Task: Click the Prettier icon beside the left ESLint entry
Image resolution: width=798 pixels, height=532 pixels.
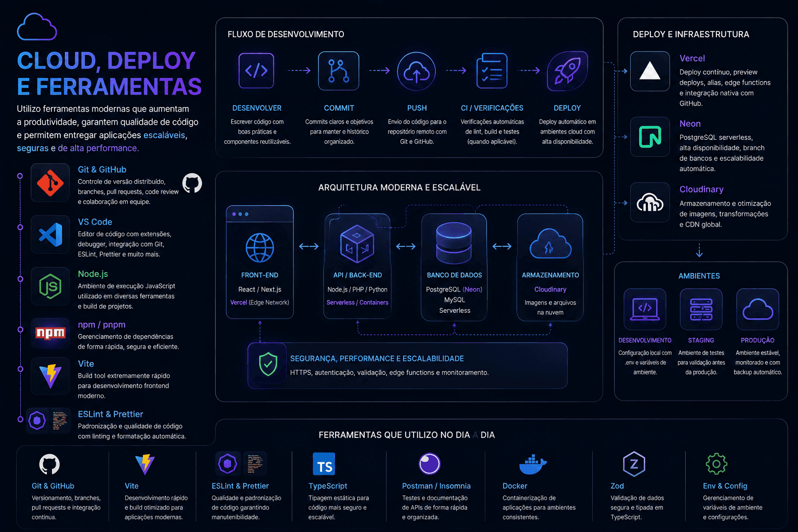Action: click(x=60, y=420)
